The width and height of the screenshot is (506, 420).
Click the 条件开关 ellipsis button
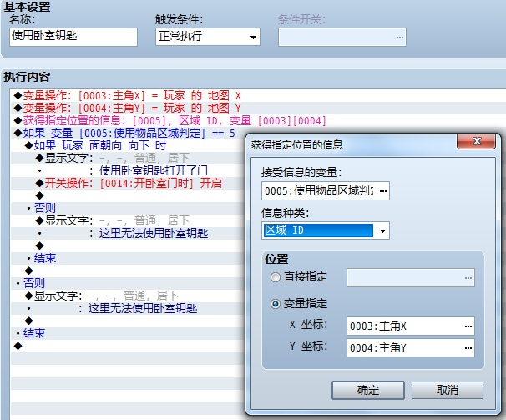pos(400,38)
